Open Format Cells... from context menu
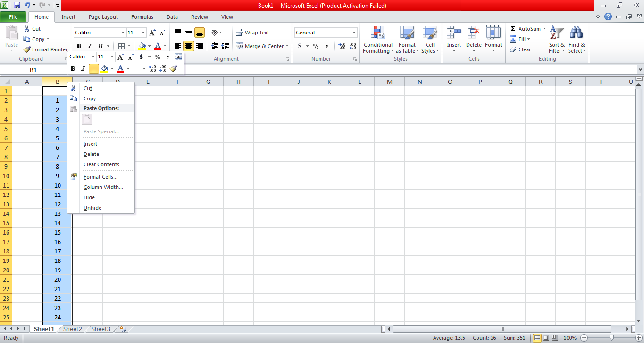The height and width of the screenshot is (343, 644). pos(101,177)
